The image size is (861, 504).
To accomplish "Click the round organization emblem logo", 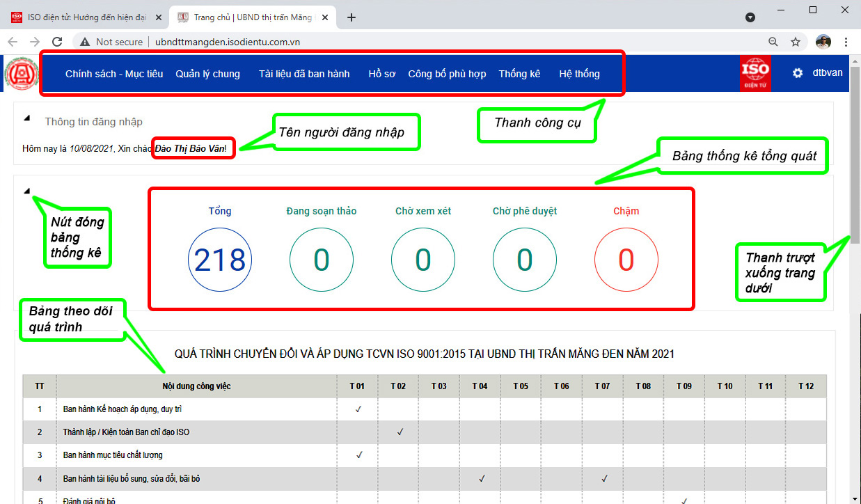I will pos(22,74).
